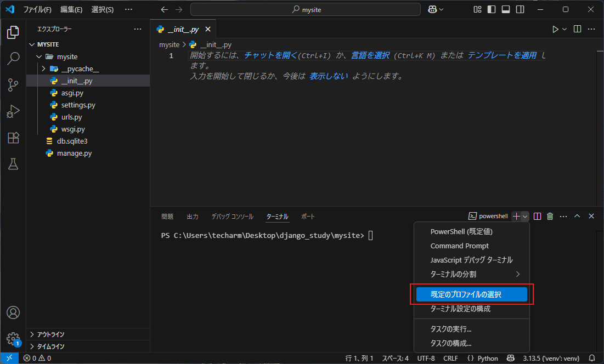Screen dimensions: 604x364
Task: Click the チャットを開く link
Action: tap(270, 55)
